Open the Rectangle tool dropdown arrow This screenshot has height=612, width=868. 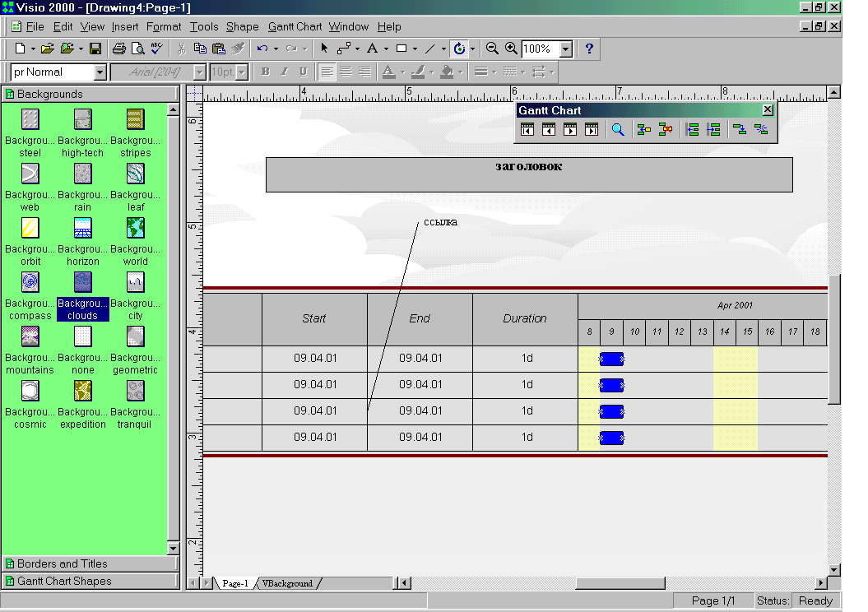(415, 49)
